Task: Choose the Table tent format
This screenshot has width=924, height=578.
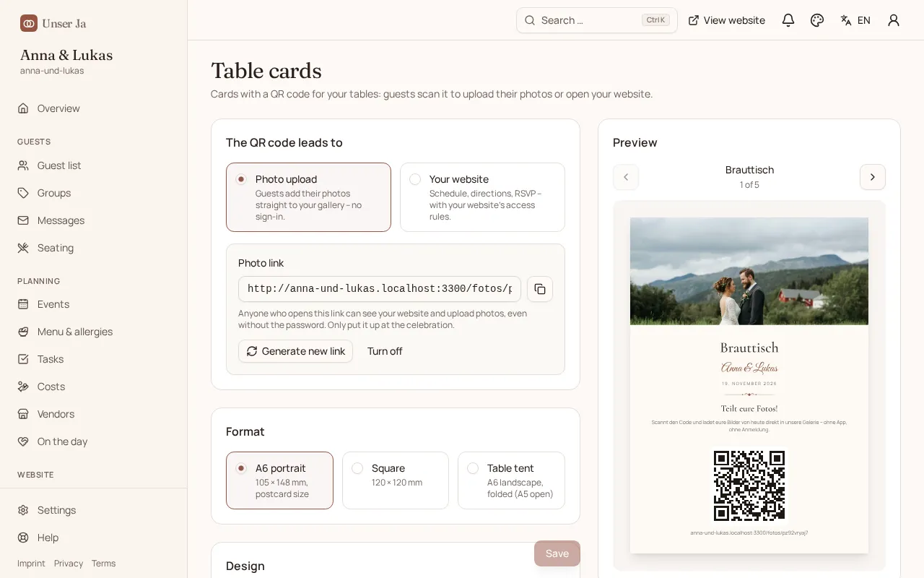Action: [511, 480]
